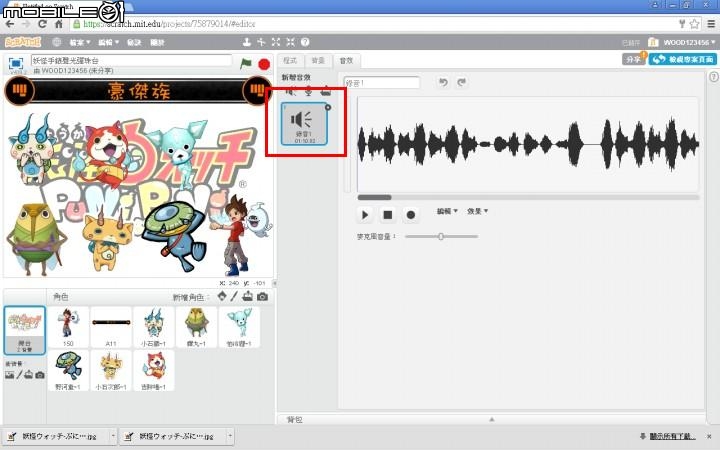Choose new backdrop from library
720x450 pixels.
[9, 375]
